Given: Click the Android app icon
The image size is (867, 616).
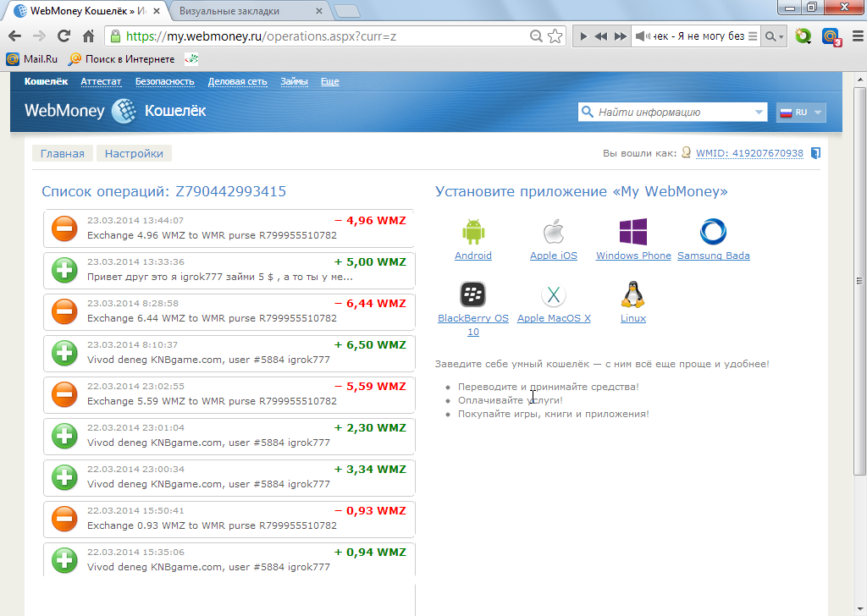Looking at the screenshot, I should pyautogui.click(x=473, y=232).
